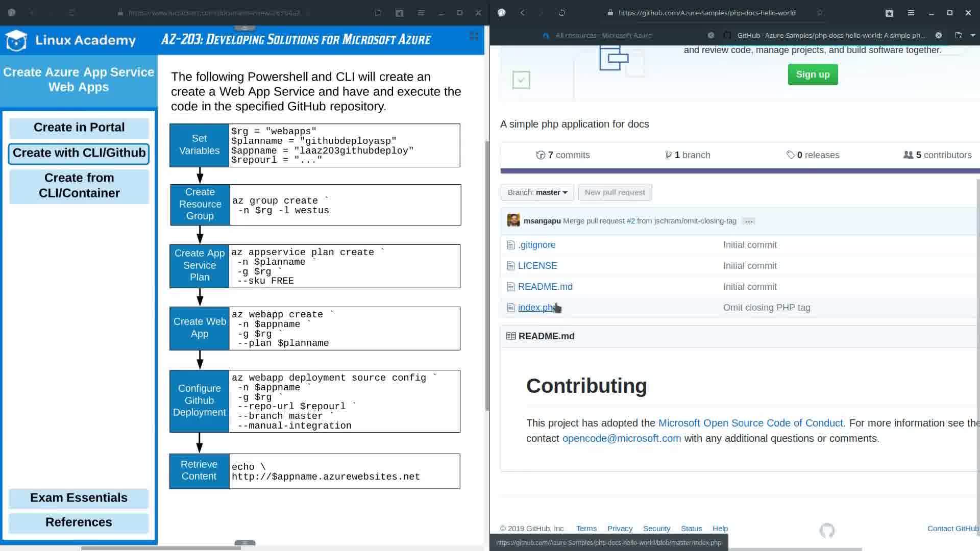Viewport: 980px width, 551px height.
Task: Click the green Sign up button
Action: tap(813, 74)
